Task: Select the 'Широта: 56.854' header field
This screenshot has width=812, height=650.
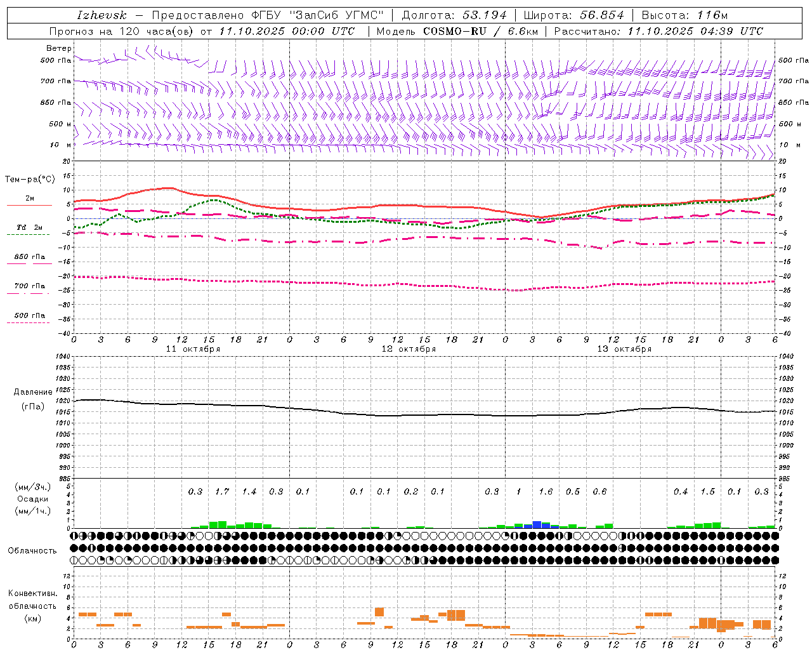Action: coord(573,15)
